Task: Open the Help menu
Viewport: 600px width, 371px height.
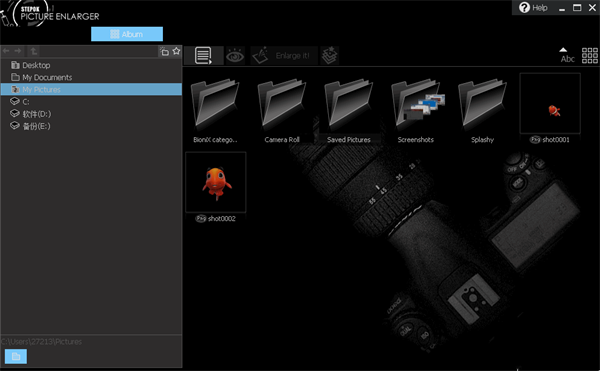Action: coord(533,8)
